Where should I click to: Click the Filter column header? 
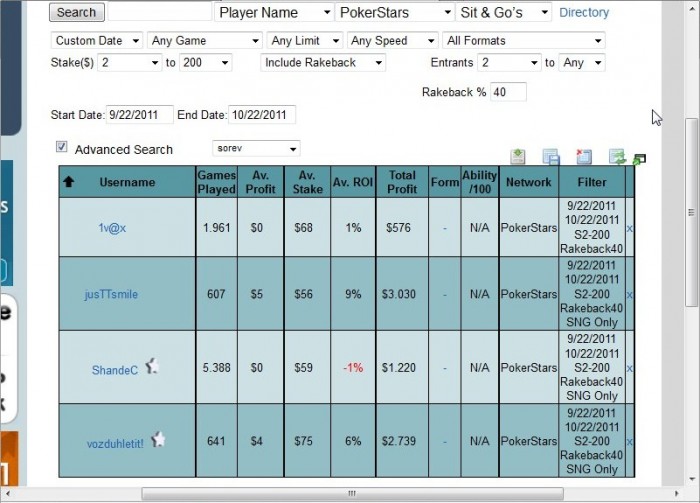click(592, 182)
